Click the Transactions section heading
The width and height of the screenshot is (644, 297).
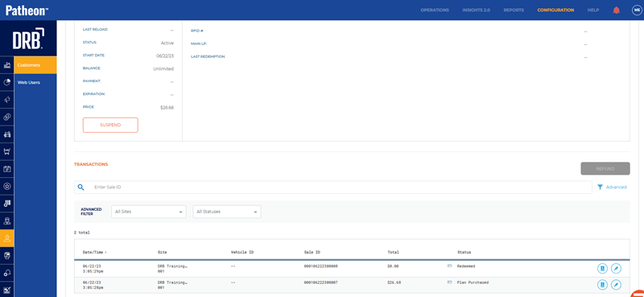(x=91, y=164)
